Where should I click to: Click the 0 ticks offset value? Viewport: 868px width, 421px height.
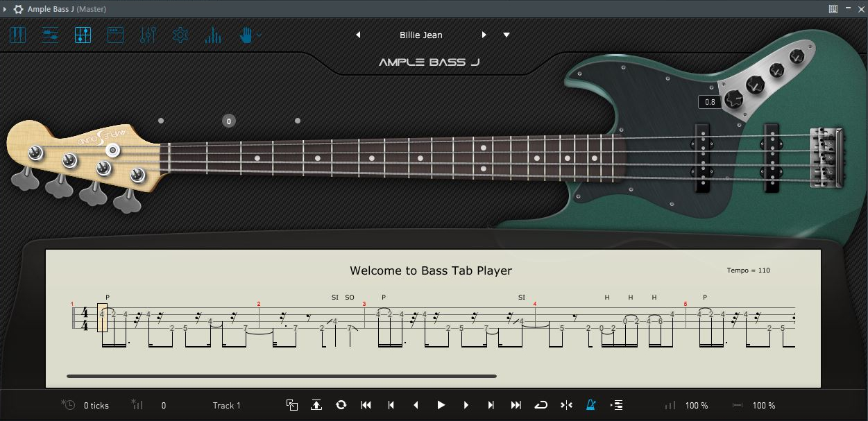96,406
